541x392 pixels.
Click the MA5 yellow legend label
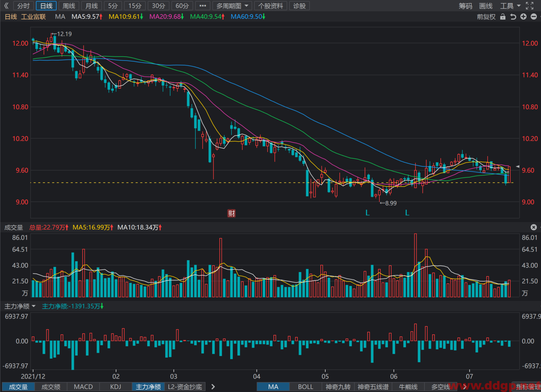pyautogui.click(x=93, y=227)
